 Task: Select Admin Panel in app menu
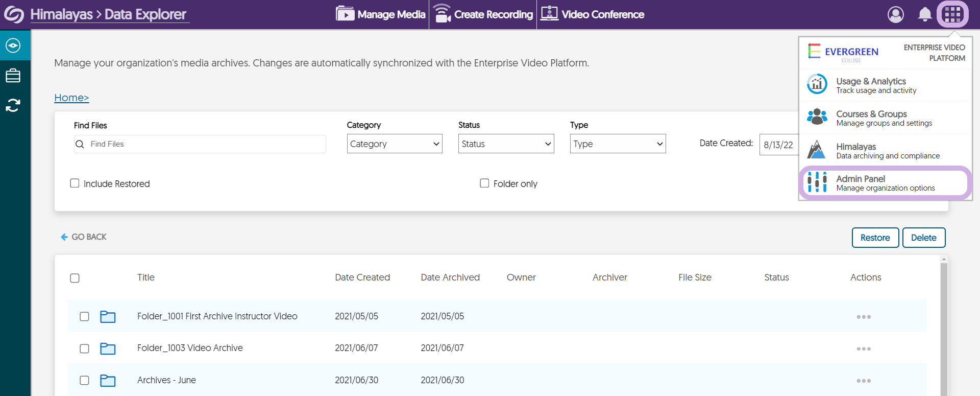coord(885,182)
